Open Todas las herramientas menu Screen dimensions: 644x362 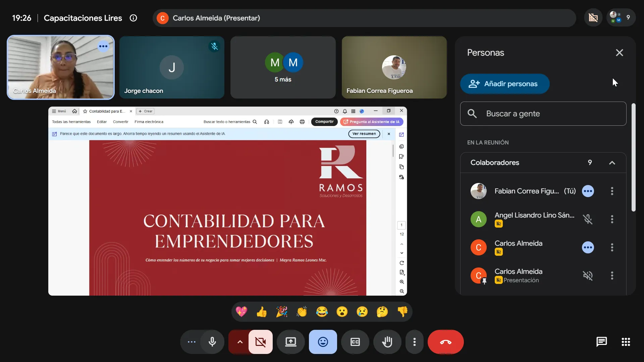(x=71, y=122)
